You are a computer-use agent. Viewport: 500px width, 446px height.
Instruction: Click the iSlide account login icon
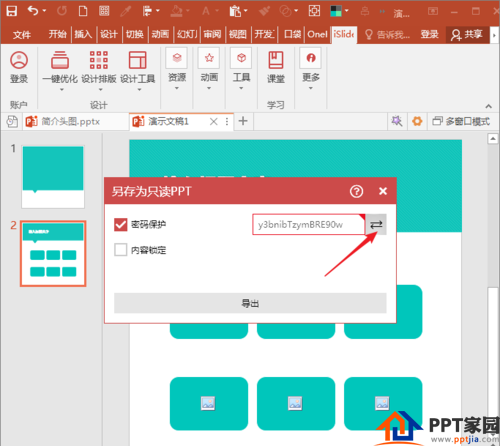point(19,67)
